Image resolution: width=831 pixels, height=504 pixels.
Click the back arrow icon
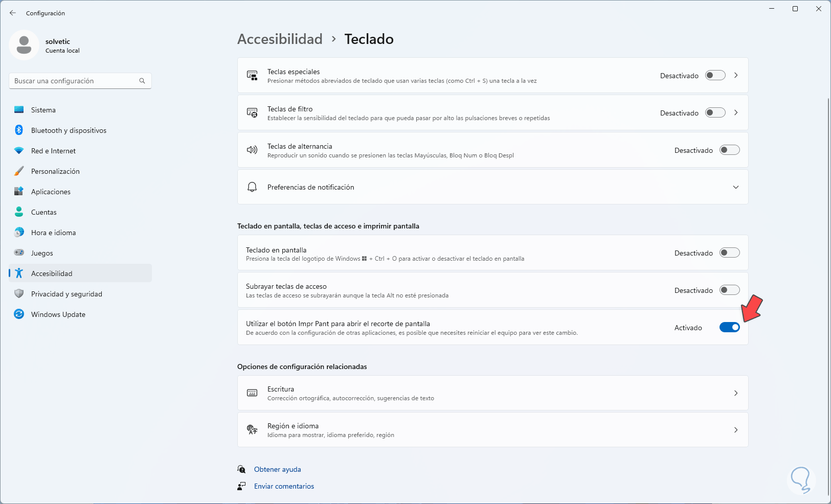pyautogui.click(x=13, y=13)
